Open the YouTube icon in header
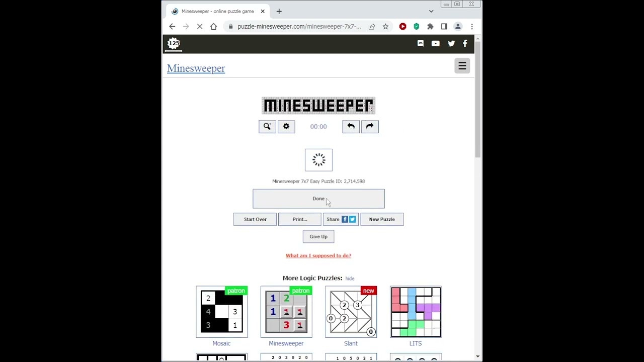The height and width of the screenshot is (362, 644). [436, 44]
